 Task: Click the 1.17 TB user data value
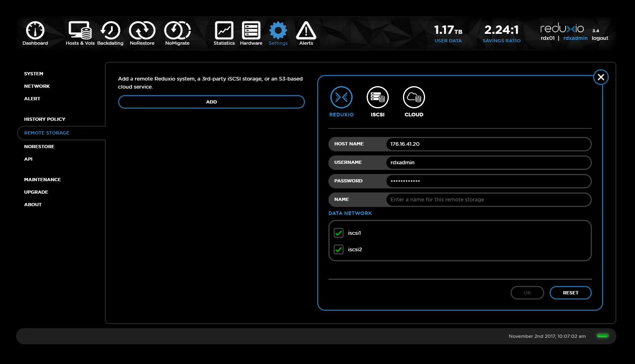point(448,30)
